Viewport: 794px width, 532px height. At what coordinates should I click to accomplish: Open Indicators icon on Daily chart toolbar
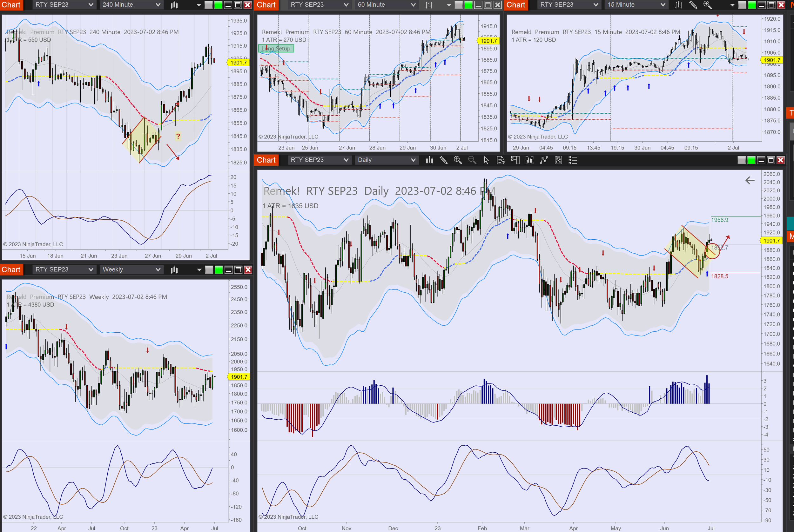pyautogui.click(x=544, y=160)
